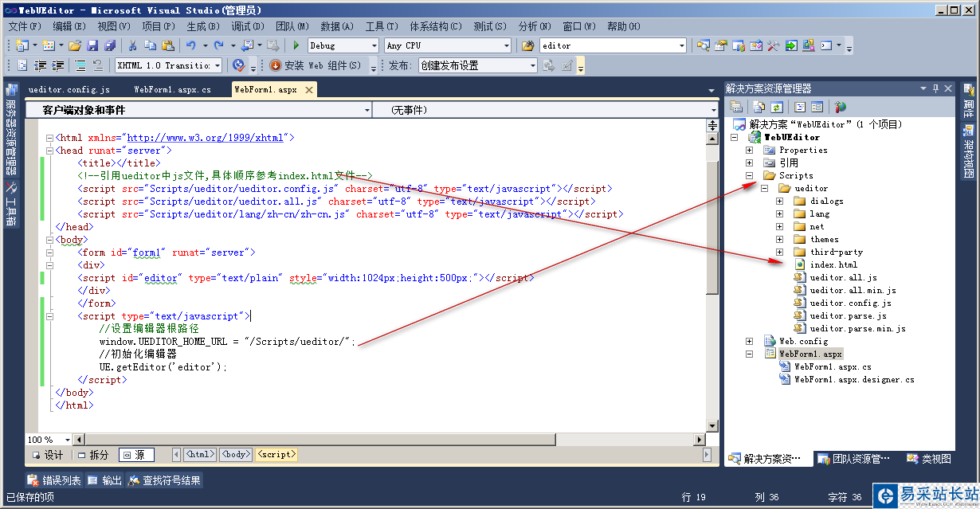980x509 pixels.
Task: Switch to the WebForm1.aspx.cs tab
Action: click(173, 90)
